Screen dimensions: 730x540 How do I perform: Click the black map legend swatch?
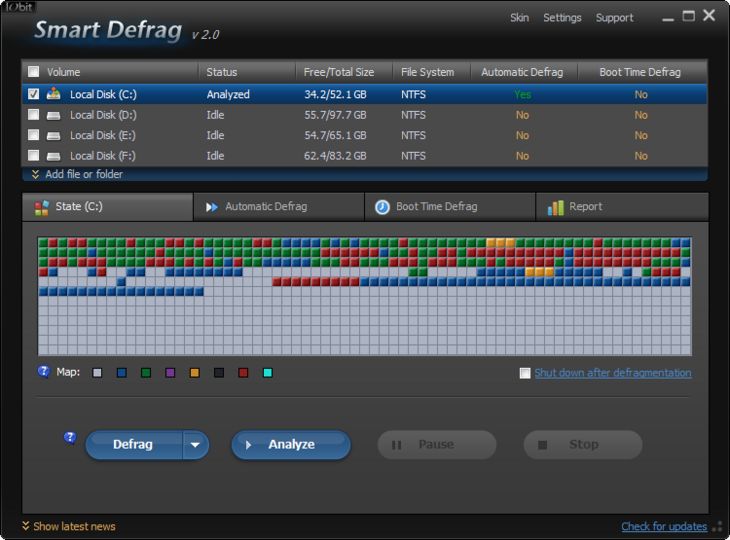click(219, 373)
